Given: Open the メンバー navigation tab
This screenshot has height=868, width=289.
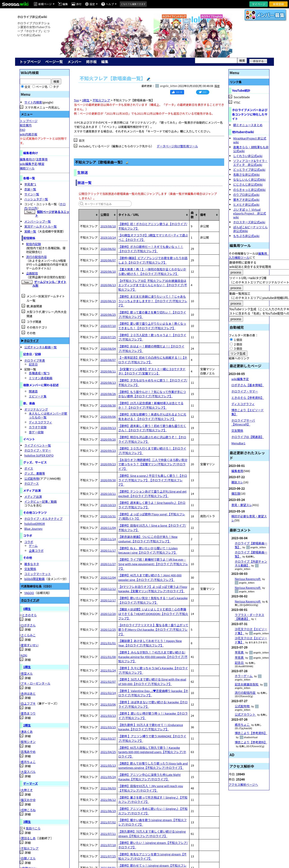Looking at the screenshot, I should pos(74,62).
